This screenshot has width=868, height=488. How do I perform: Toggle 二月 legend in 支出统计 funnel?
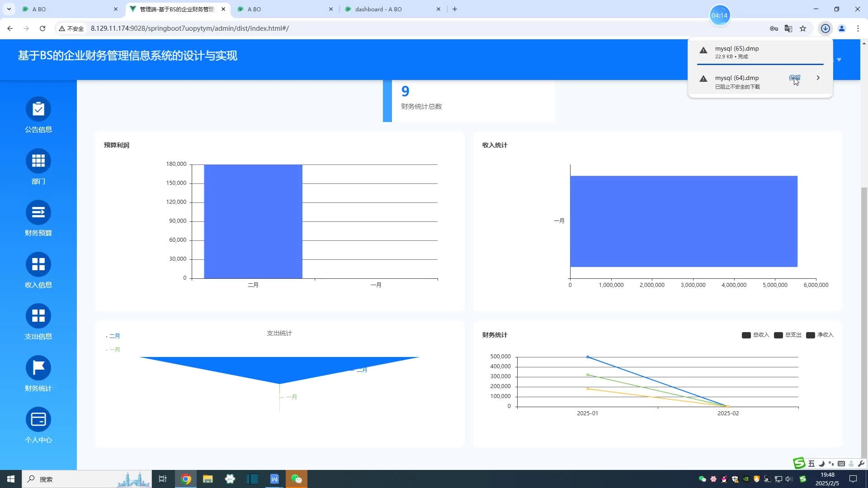tap(113, 336)
